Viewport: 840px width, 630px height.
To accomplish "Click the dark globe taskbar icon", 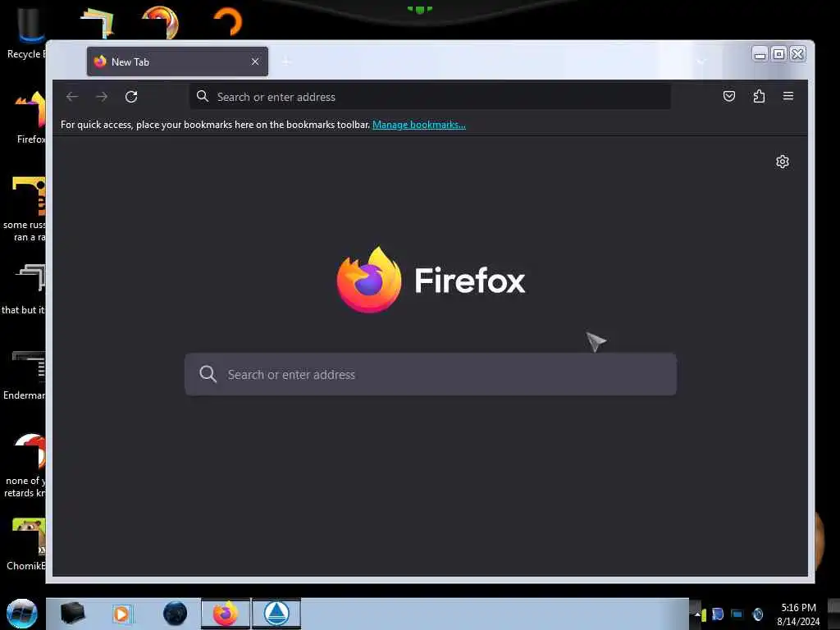I will click(x=176, y=614).
